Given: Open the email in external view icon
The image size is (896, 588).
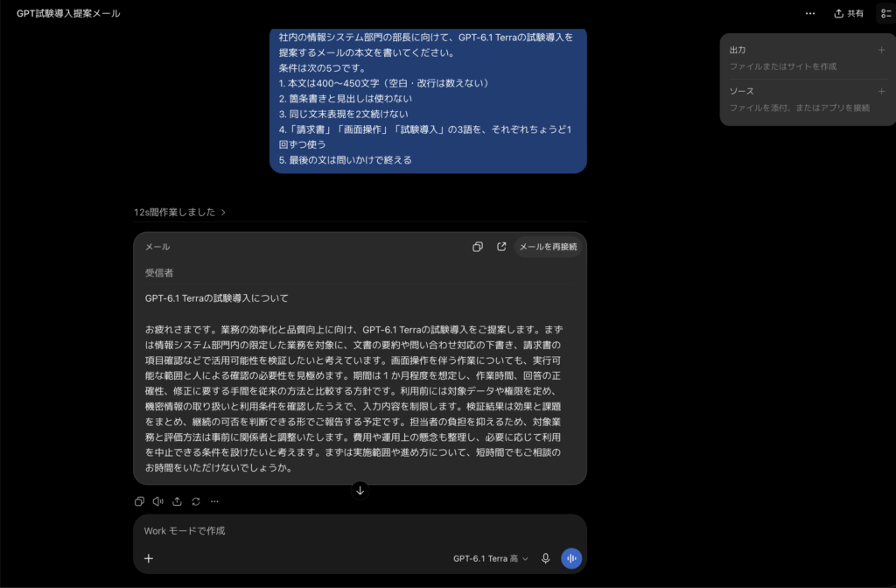Looking at the screenshot, I should (501, 247).
